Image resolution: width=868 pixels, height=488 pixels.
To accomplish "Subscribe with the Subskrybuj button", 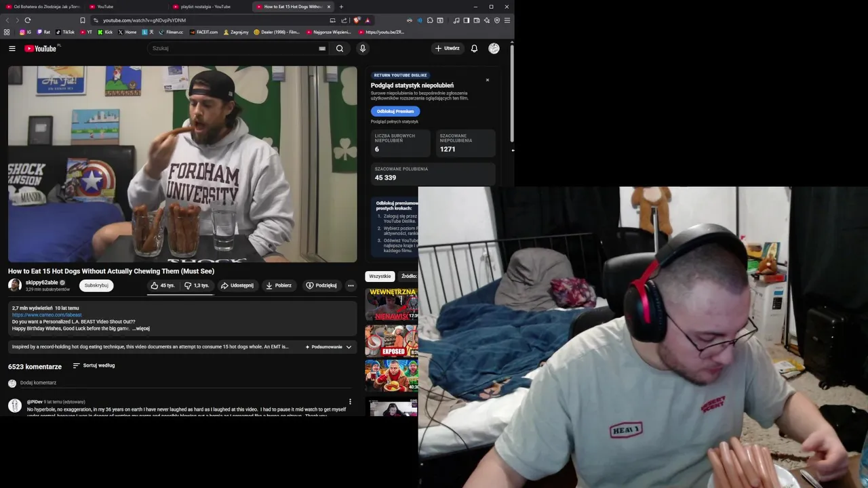I will [96, 285].
